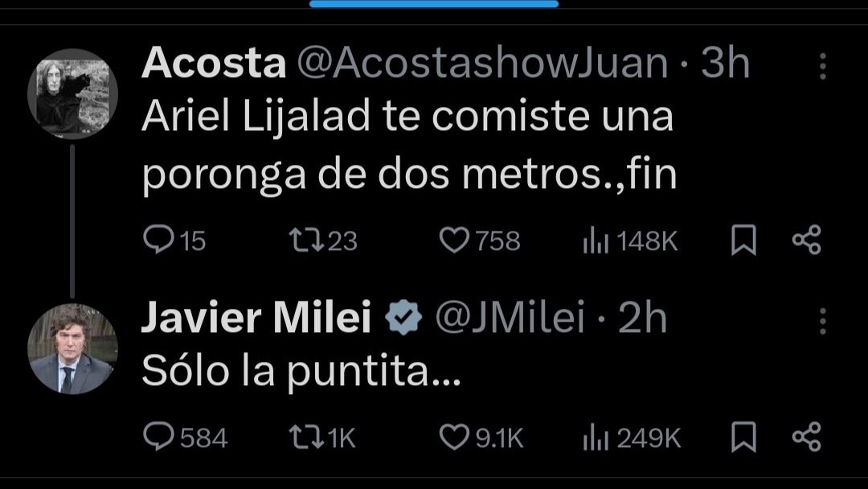868x489 pixels.
Task: Reply to Acosta's tweet
Action: click(x=158, y=240)
